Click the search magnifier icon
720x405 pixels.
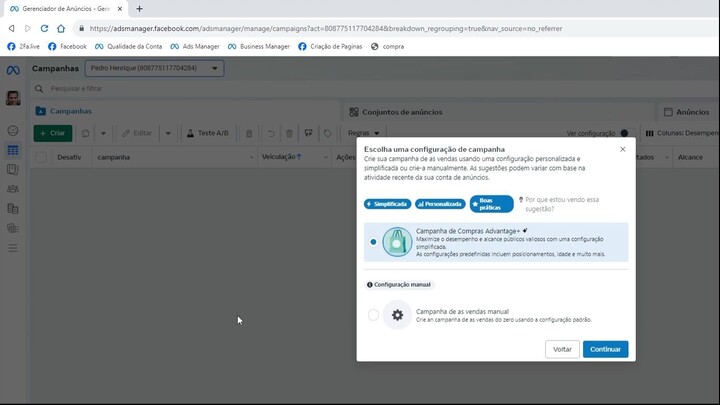pyautogui.click(x=39, y=89)
